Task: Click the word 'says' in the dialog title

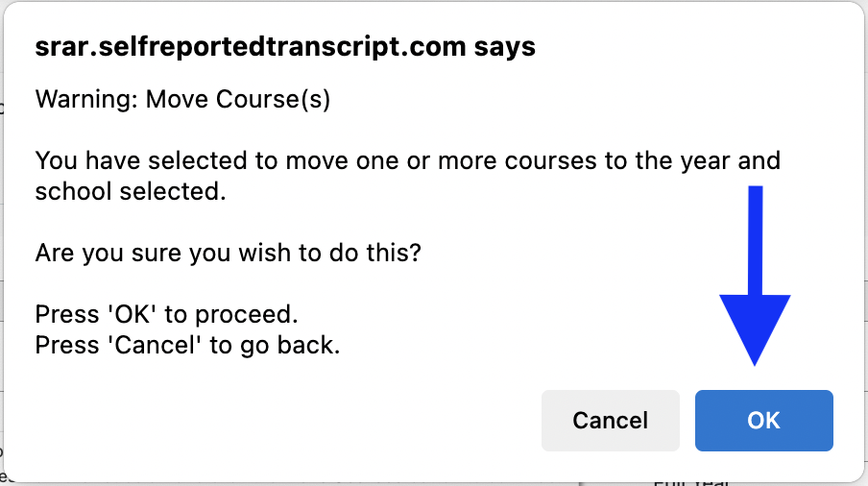Action: [504, 45]
